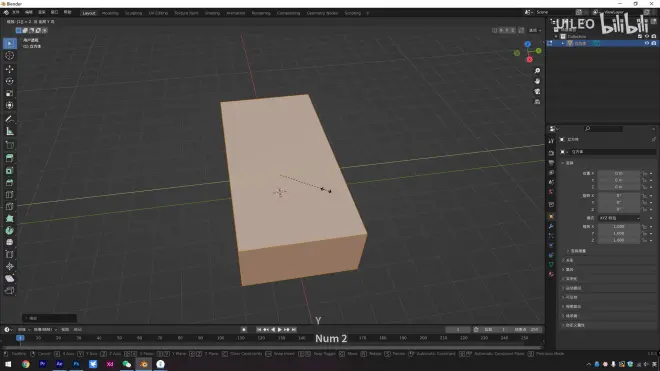Expand the Delta Transform subpanel

(568, 251)
